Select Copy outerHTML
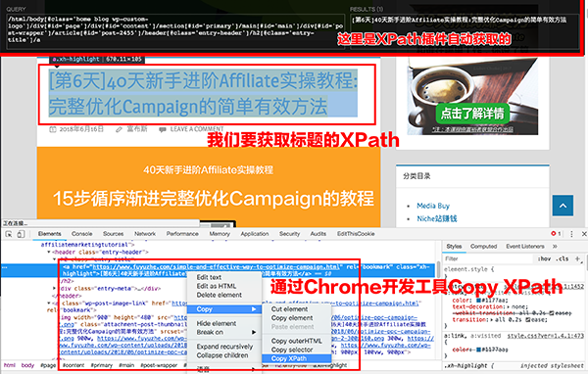The image size is (588, 374). tap(297, 341)
